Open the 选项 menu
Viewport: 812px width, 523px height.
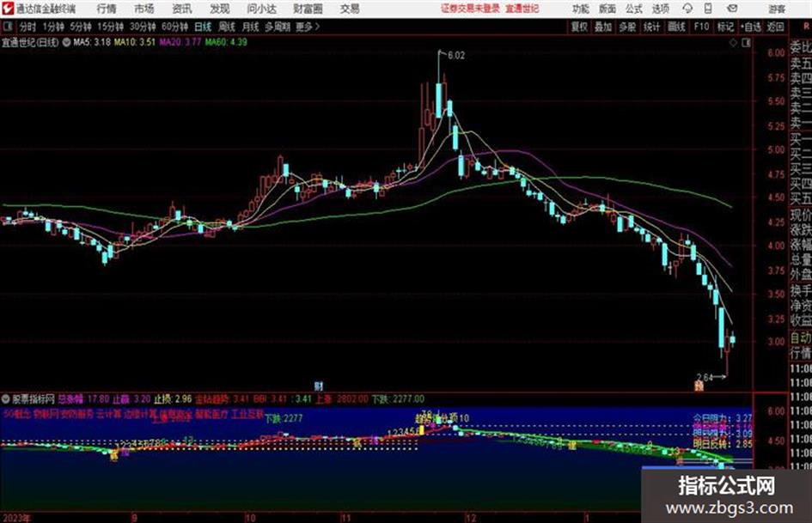tap(661, 9)
